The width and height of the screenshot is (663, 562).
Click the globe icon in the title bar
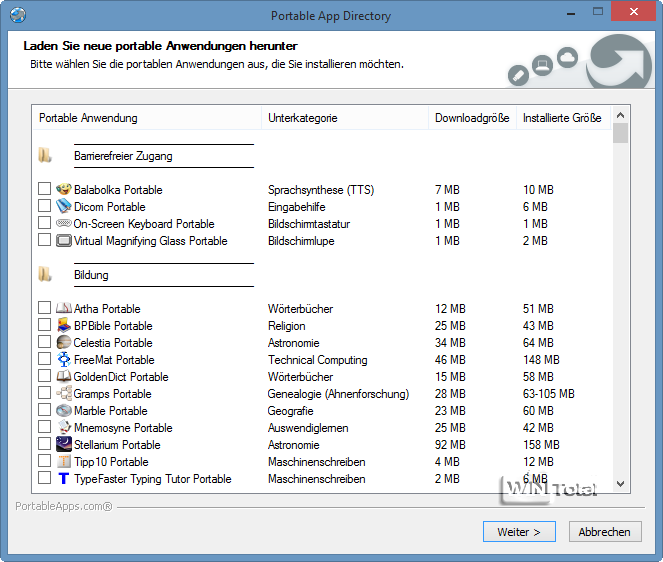(x=18, y=15)
